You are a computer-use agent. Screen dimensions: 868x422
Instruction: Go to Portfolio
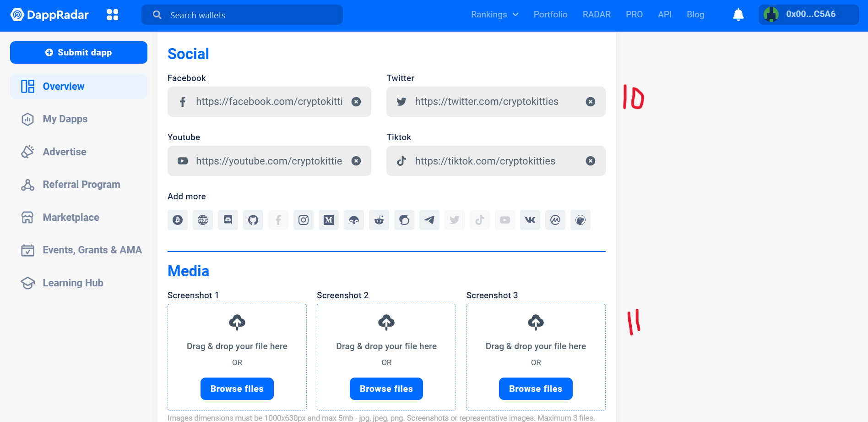point(550,15)
